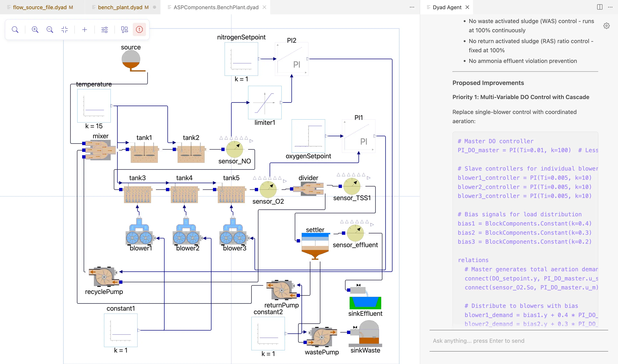The height and width of the screenshot is (364, 618).
Task: Close the Dyad Agent panel tab
Action: (467, 7)
